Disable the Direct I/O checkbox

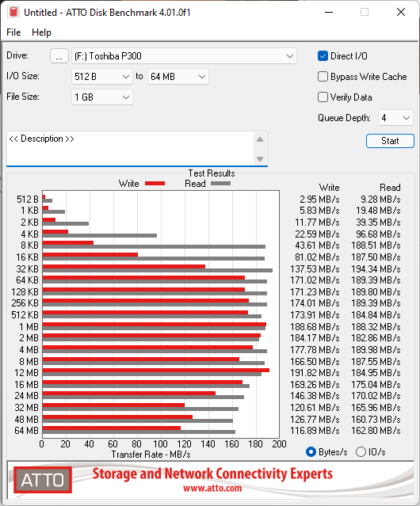pos(323,56)
